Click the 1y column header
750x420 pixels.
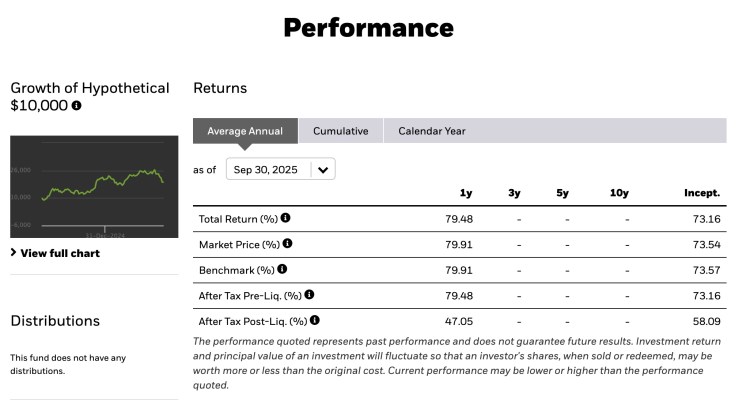tap(465, 192)
